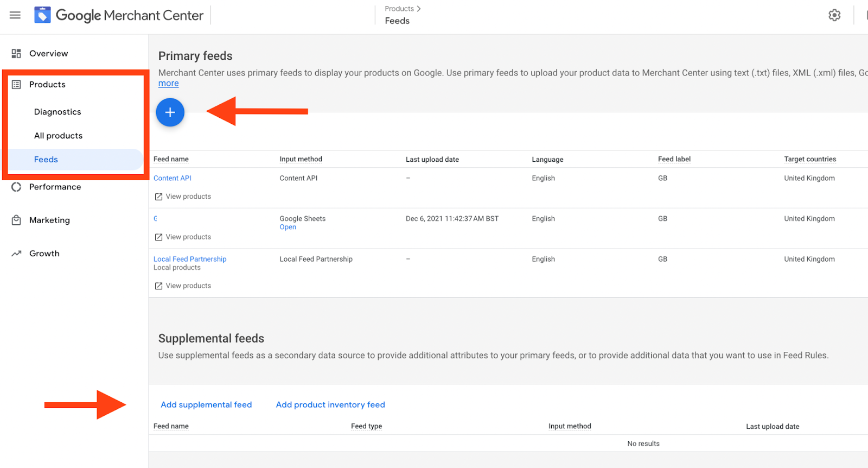Open the Content API feed link
868x468 pixels.
(x=172, y=178)
